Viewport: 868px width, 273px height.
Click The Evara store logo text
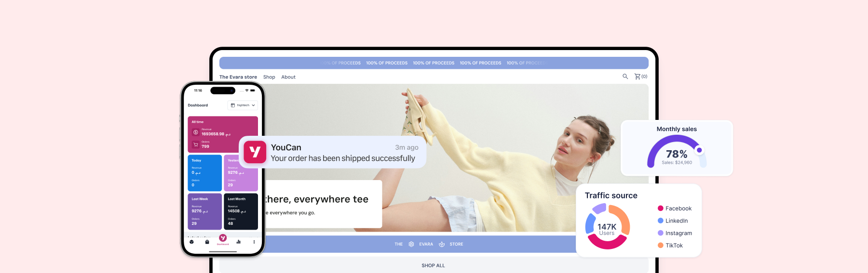click(238, 77)
